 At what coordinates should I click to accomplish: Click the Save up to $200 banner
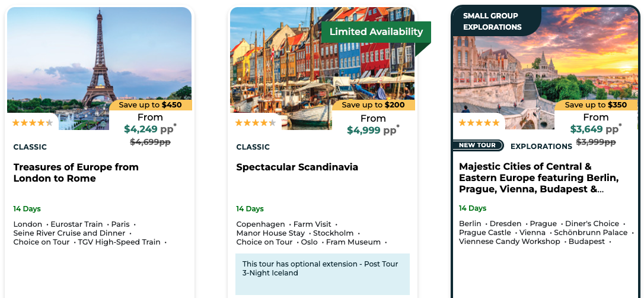tap(374, 105)
